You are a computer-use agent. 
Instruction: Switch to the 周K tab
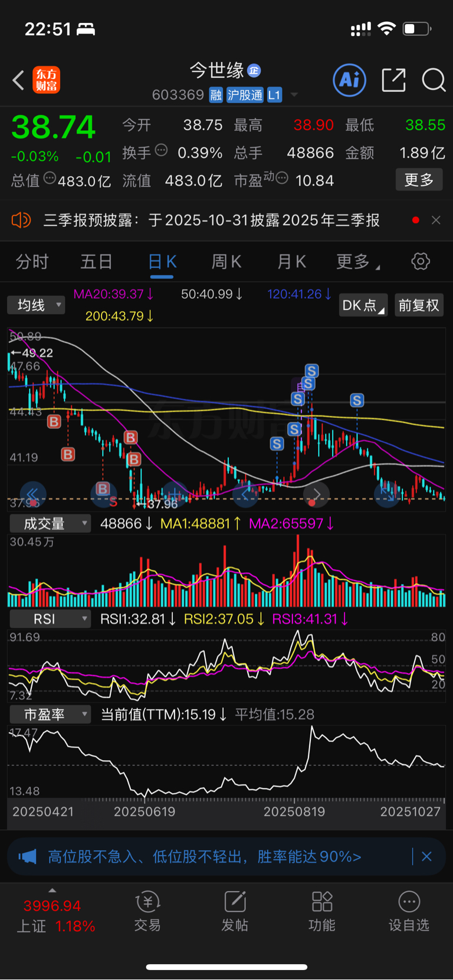[x=226, y=262]
